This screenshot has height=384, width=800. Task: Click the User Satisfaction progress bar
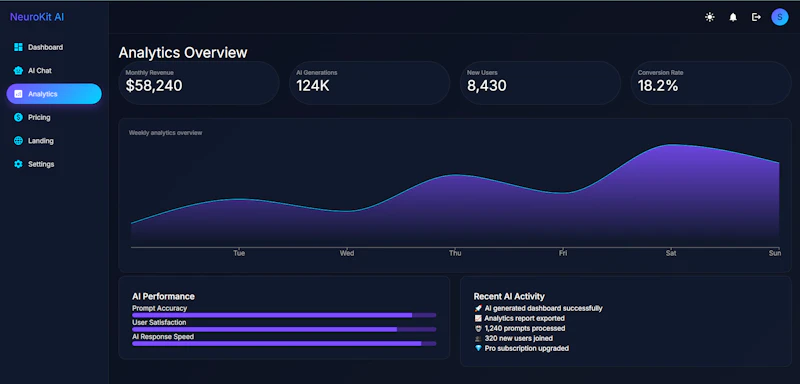[x=284, y=329]
